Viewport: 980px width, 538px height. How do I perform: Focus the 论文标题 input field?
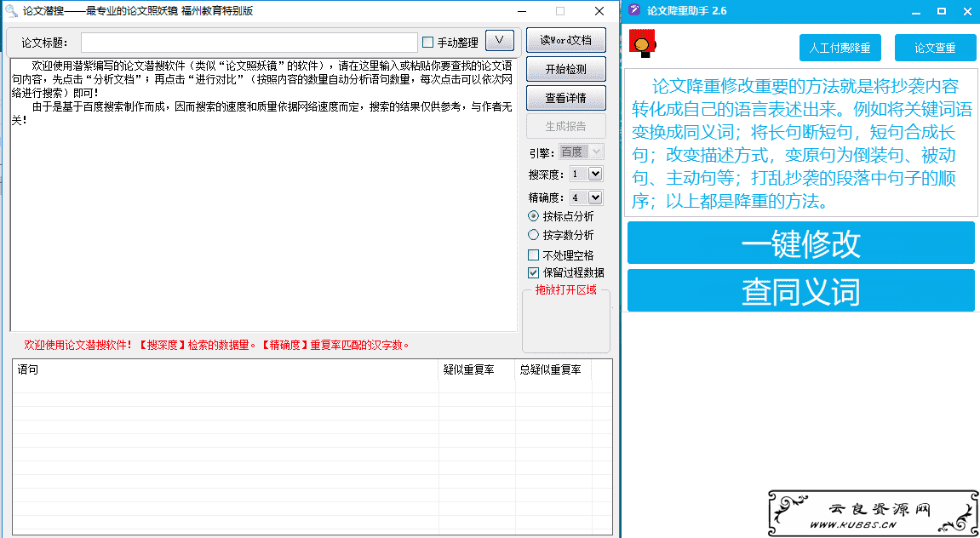point(249,43)
